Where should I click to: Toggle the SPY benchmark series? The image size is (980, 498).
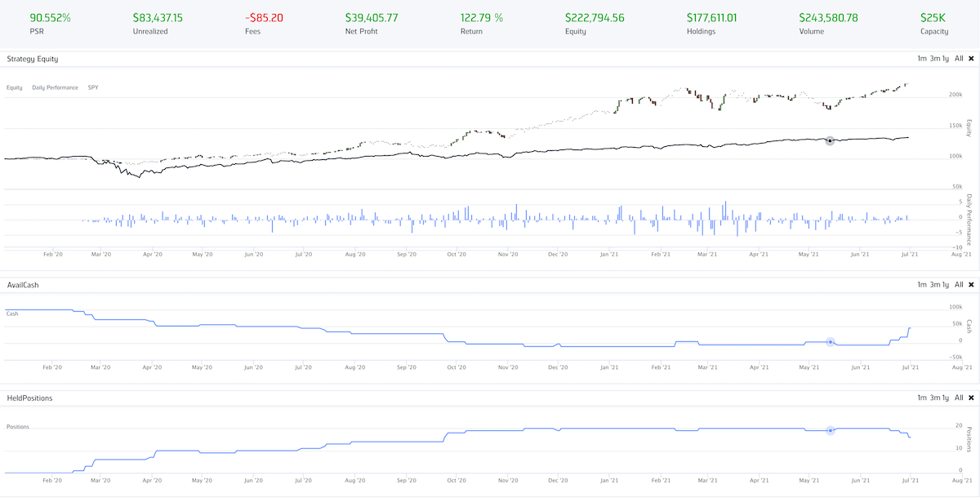click(x=94, y=87)
